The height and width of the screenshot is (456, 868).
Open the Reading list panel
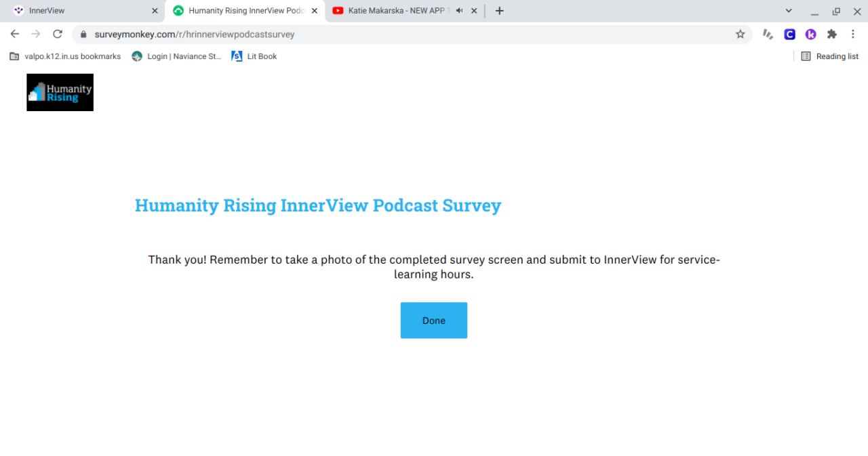(x=830, y=56)
